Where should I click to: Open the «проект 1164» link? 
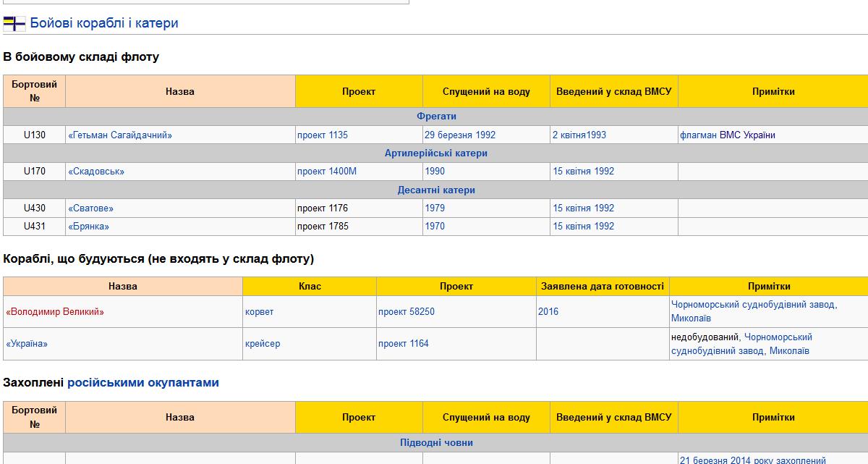click(x=404, y=344)
